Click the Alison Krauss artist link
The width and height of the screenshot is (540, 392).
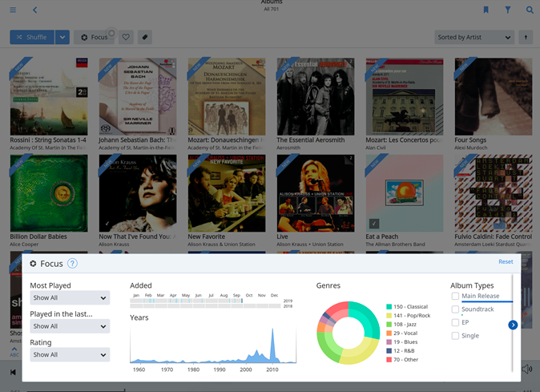(114, 244)
